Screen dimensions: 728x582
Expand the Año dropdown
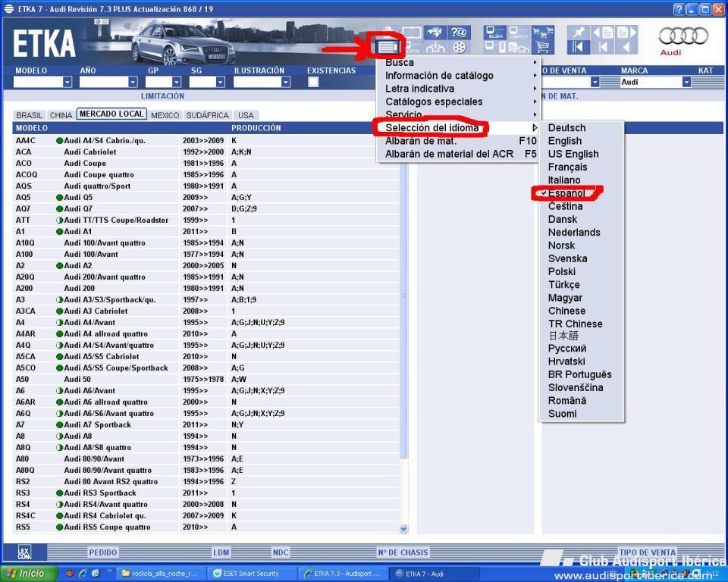coord(133,82)
